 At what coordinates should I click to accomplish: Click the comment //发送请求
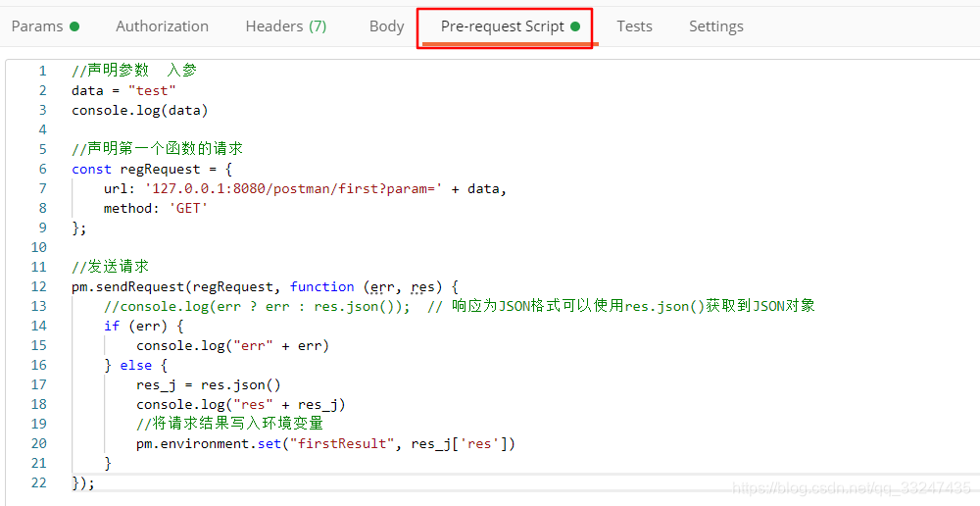pyautogui.click(x=110, y=267)
